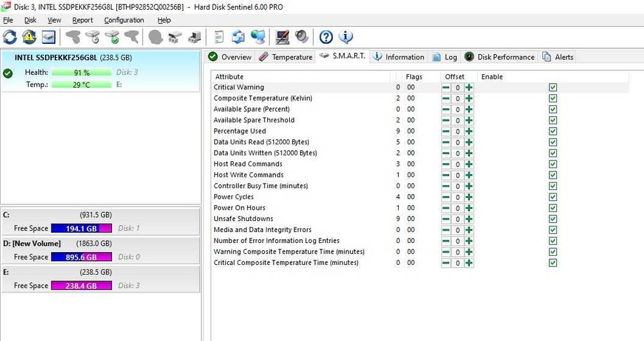
Task: Open the Disk menu
Action: pyautogui.click(x=30, y=20)
